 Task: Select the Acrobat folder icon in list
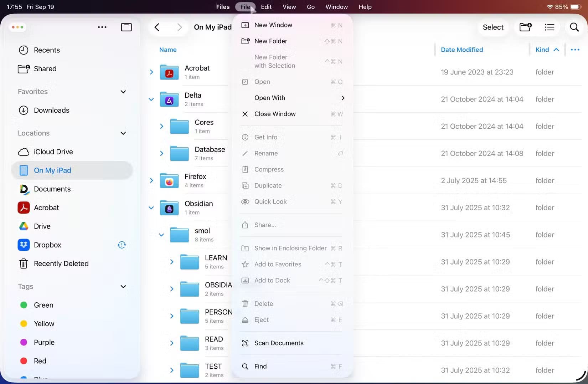click(169, 72)
